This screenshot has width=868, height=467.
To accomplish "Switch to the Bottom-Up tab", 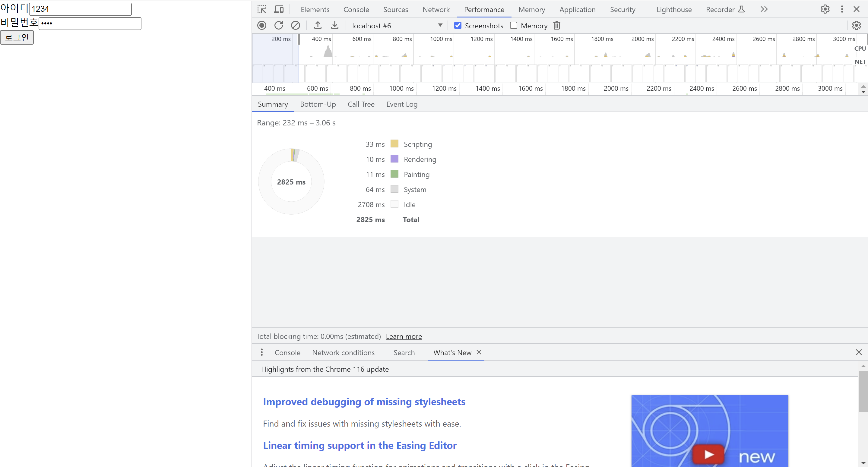I will [318, 104].
